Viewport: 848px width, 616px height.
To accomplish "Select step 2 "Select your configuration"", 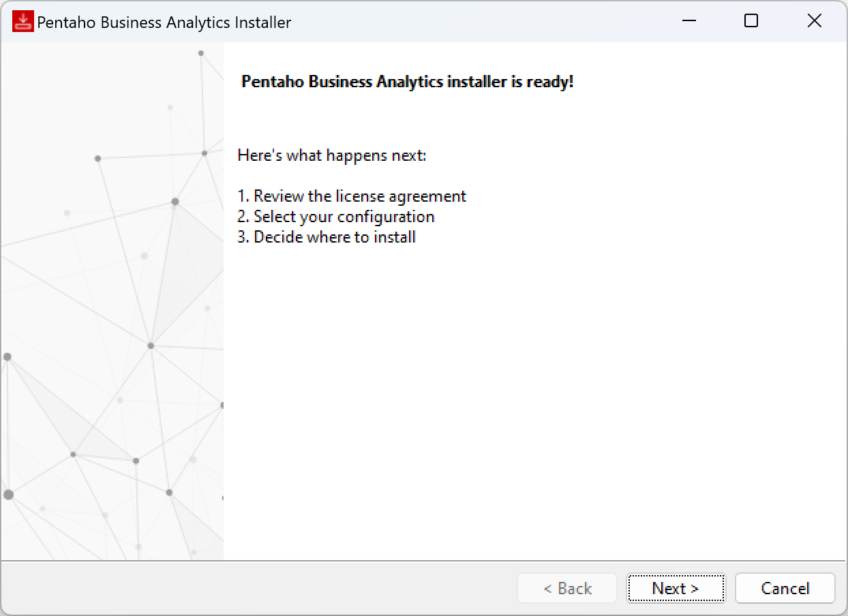I will pos(336,217).
